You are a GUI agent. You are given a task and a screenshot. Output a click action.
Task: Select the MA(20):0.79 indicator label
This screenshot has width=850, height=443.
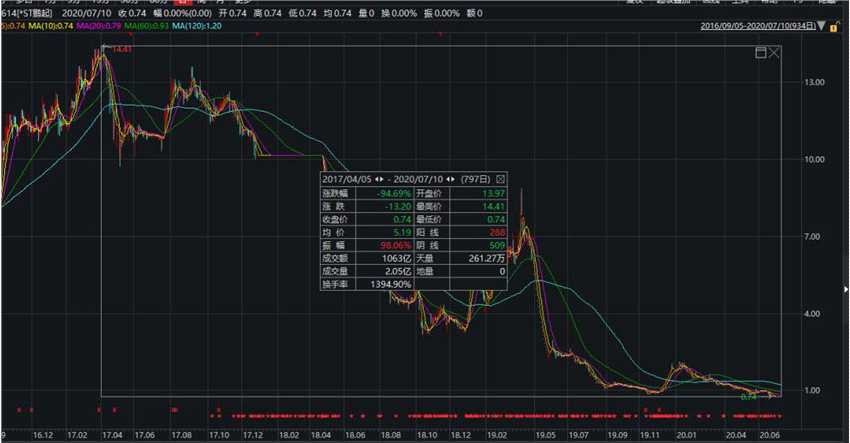click(99, 25)
